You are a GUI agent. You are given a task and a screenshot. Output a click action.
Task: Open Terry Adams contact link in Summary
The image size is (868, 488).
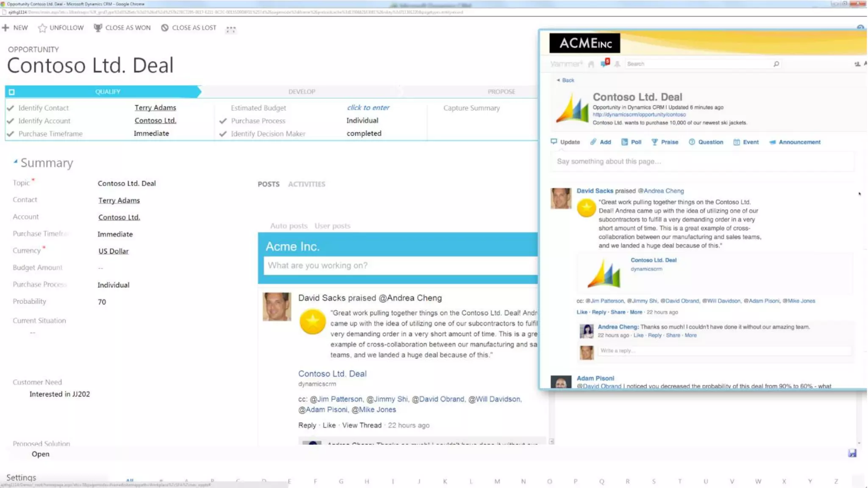tap(119, 200)
